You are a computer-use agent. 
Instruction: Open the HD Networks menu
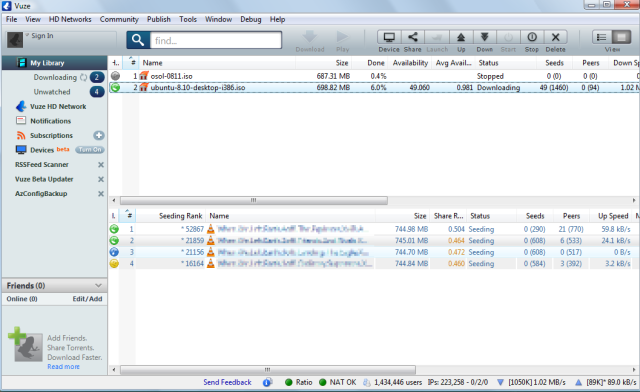point(70,19)
